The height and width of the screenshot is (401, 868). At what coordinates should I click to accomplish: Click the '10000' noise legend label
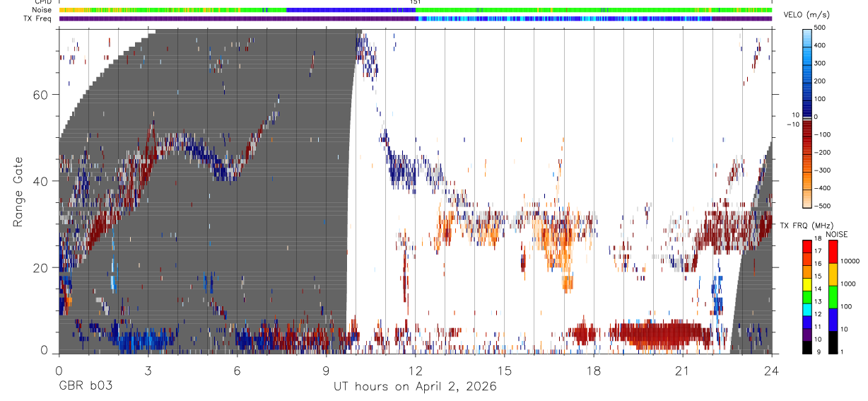click(850, 262)
